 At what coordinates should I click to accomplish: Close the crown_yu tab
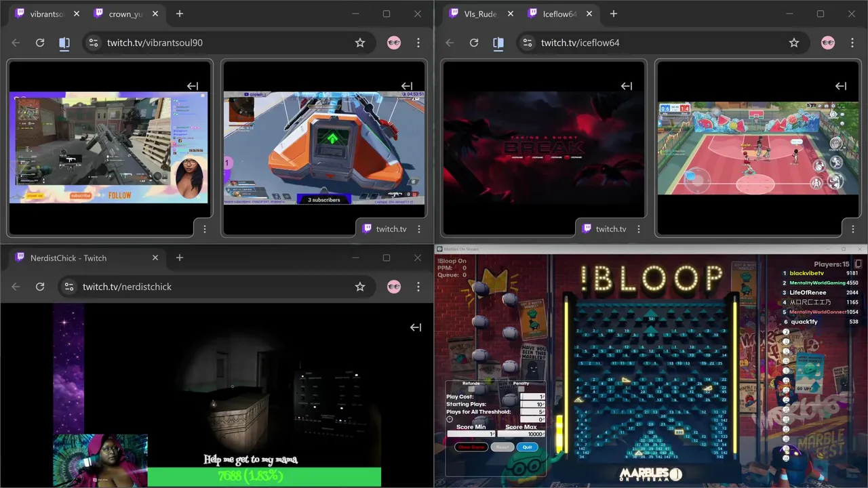click(x=155, y=14)
